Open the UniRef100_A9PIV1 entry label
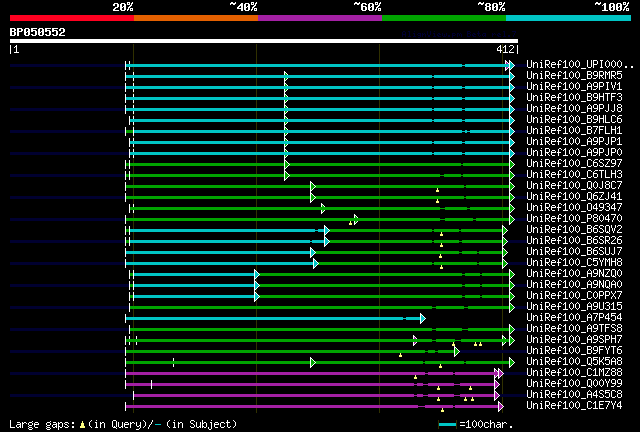 click(574, 87)
